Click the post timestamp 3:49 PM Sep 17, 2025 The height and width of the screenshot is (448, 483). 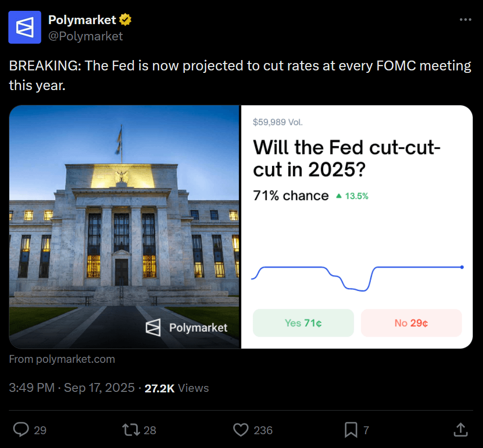pos(72,388)
